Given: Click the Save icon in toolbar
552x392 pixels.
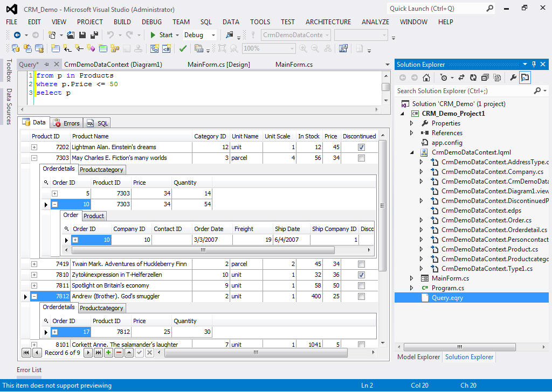Looking at the screenshot, I should point(82,35).
